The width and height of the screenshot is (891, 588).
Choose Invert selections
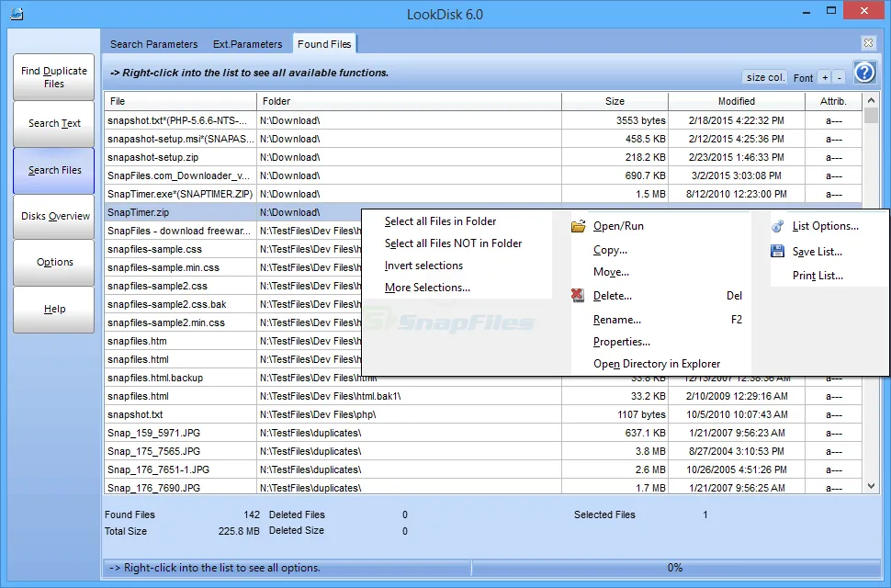(423, 266)
